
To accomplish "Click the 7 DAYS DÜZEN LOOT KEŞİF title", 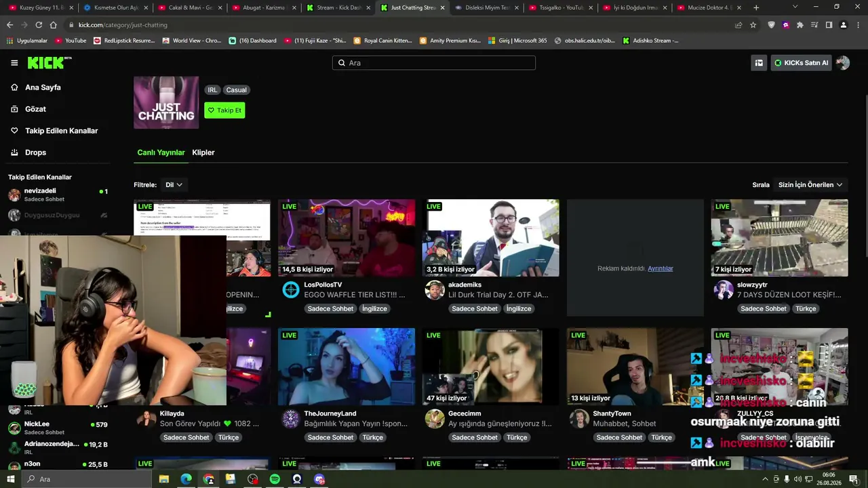I will tap(789, 295).
